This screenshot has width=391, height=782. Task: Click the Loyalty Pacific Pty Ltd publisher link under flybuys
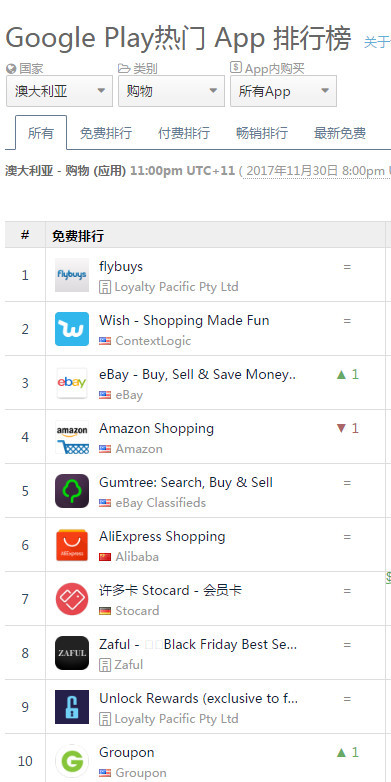[x=176, y=287]
